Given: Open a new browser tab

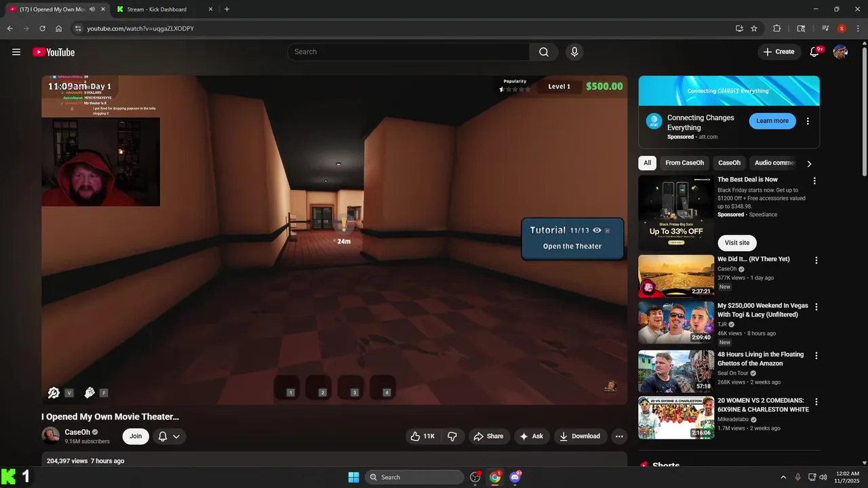Looking at the screenshot, I should click(x=226, y=9).
